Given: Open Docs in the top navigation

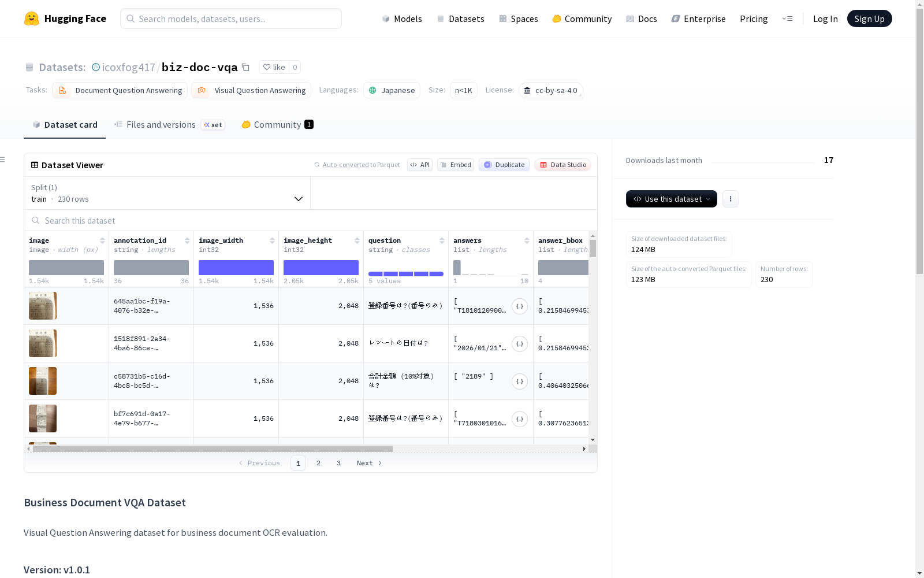Looking at the screenshot, I should [x=642, y=18].
